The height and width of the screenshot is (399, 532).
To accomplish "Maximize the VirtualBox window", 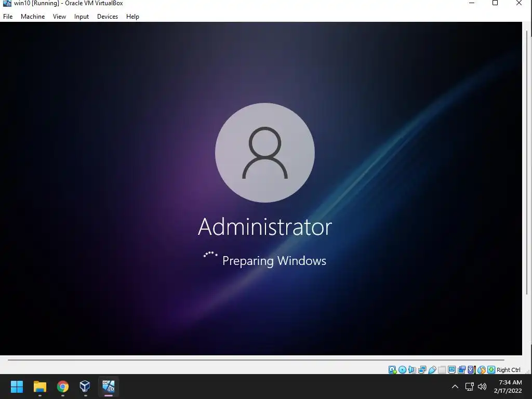I will (x=495, y=3).
